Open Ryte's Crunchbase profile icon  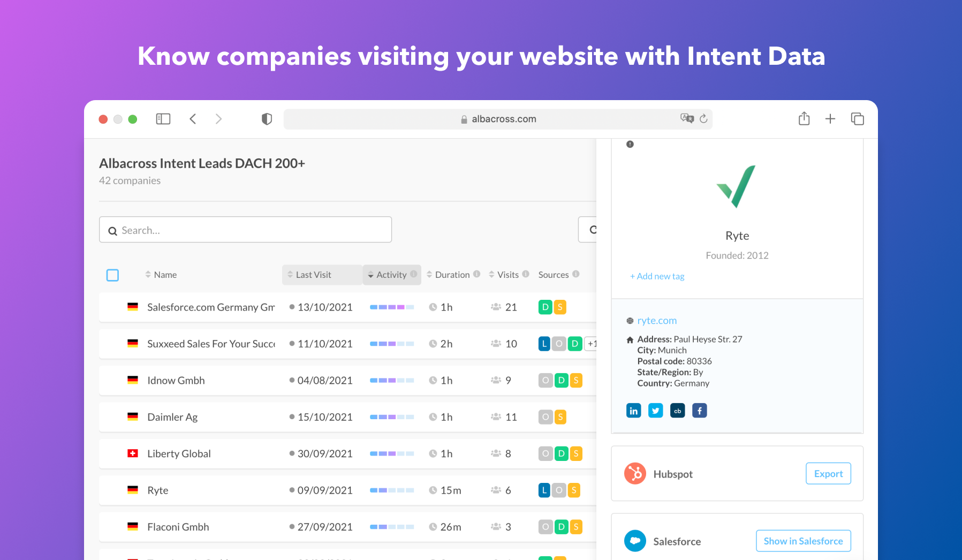[x=677, y=411]
